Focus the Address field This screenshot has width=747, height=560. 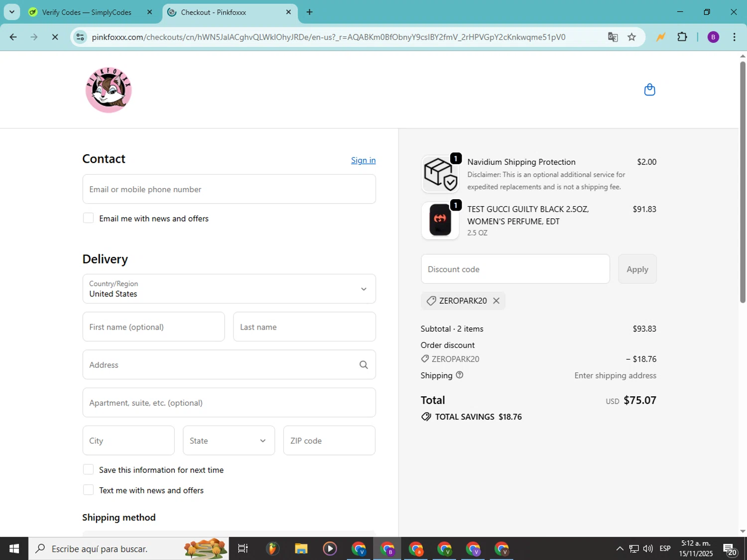[229, 365]
